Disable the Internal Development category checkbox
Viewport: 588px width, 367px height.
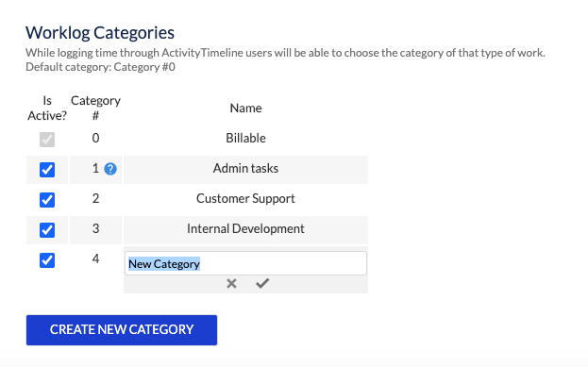(47, 230)
